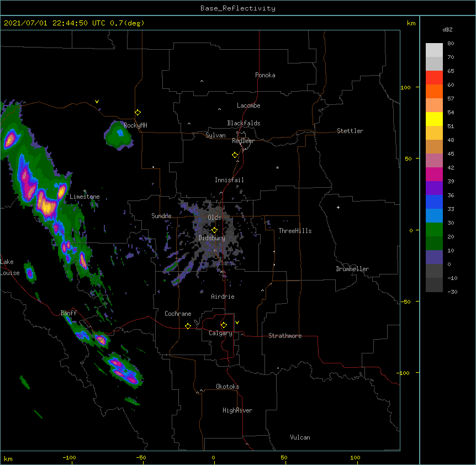Click the Drumheller city label
The height and width of the screenshot is (465, 476).
pos(352,269)
